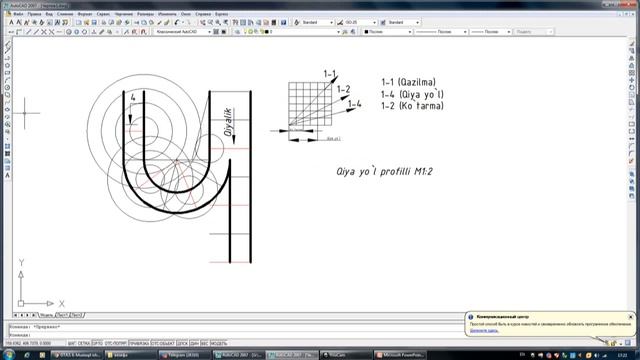Activate the Zoom Window icon
This screenshot has height=360, width=640.
pyautogui.click(x=218, y=22)
